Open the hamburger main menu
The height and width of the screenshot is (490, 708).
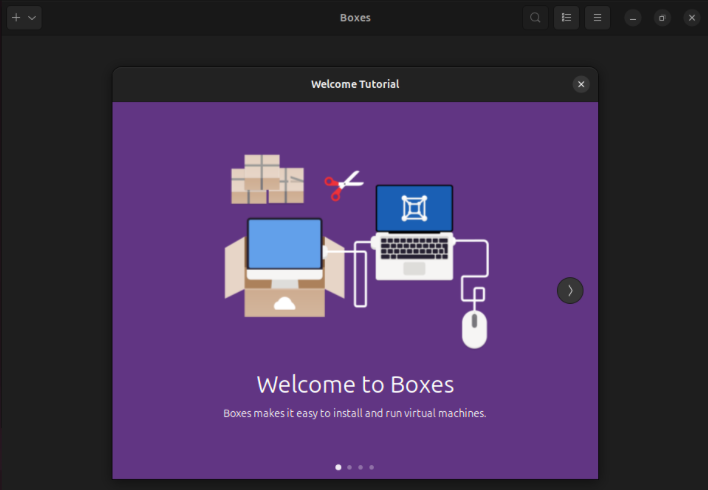tap(597, 18)
